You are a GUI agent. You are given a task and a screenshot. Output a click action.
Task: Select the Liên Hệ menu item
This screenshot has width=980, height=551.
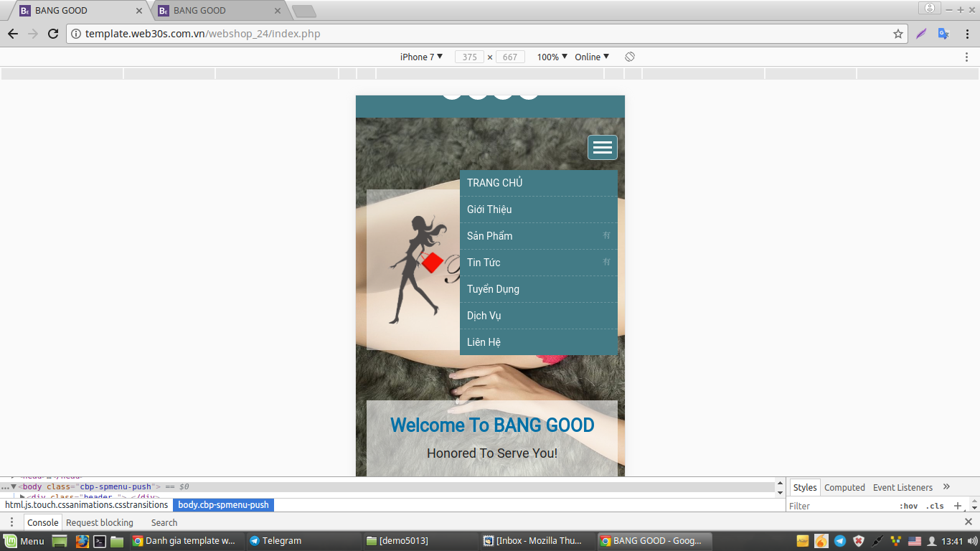point(539,342)
